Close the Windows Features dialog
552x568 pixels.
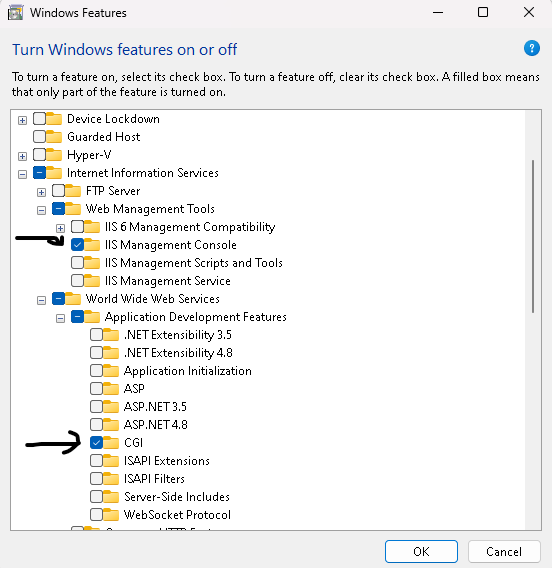pyautogui.click(x=529, y=13)
